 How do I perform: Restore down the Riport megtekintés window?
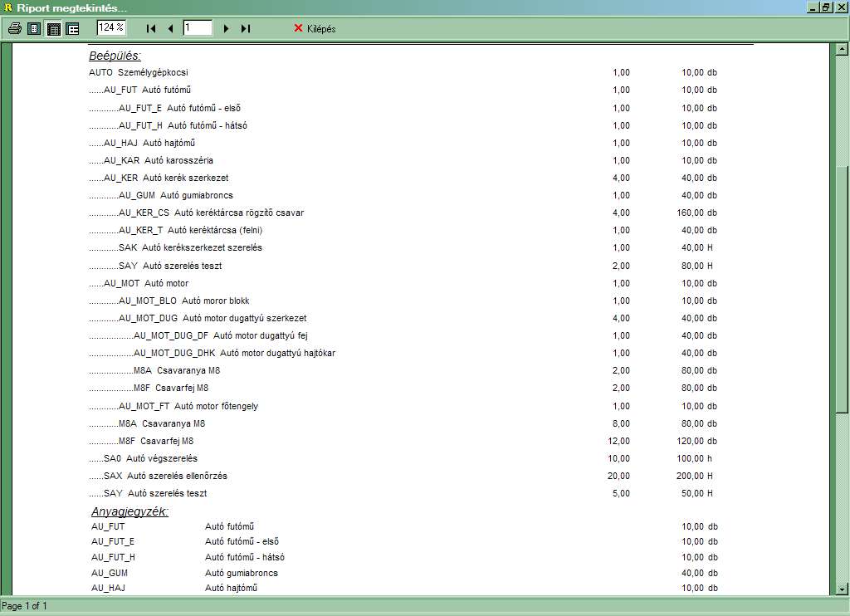pyautogui.click(x=826, y=7)
